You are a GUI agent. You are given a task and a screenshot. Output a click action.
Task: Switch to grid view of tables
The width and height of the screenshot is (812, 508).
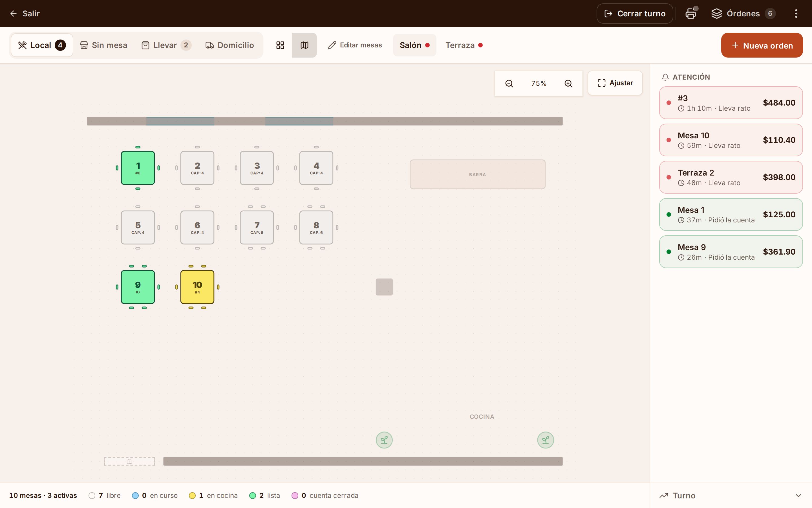[x=280, y=45]
